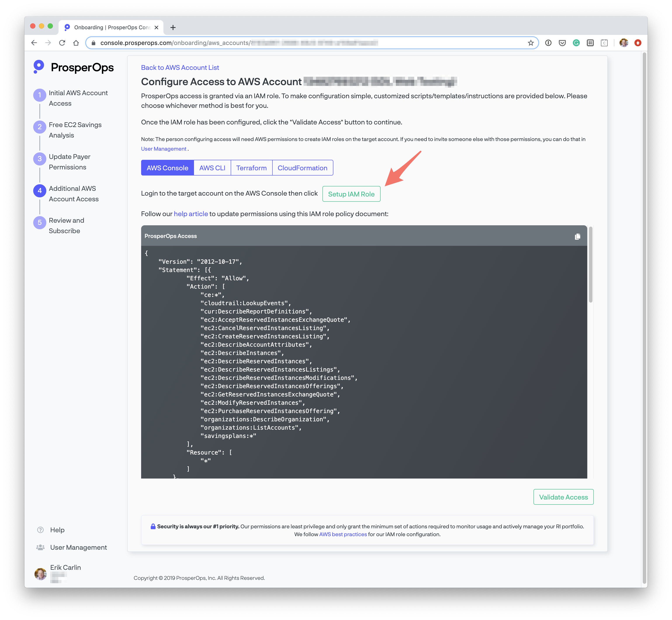Click Erik Carlin's avatar photo
The height and width of the screenshot is (620, 672).
40,574
